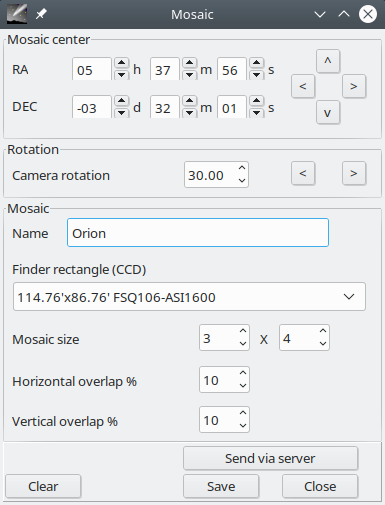Rotate camera counter-clockwise with Rotation < button
Viewport: 385px width, 505px height.
click(x=303, y=173)
